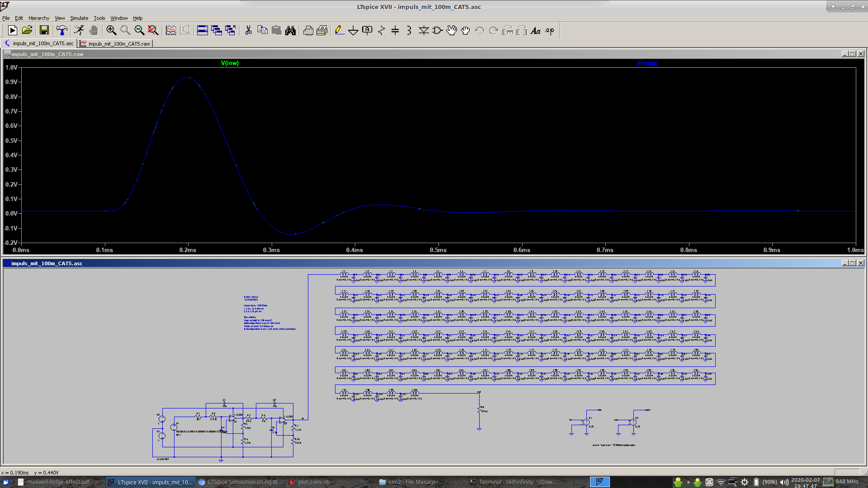This screenshot has height=488, width=868.
Task: Select the Cut scissors tool
Action: [x=248, y=30]
